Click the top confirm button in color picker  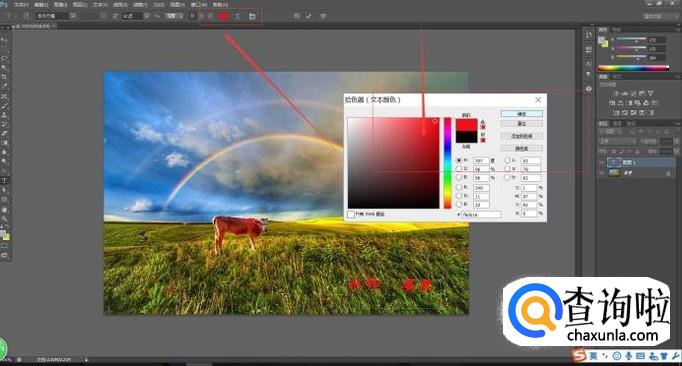(522, 114)
